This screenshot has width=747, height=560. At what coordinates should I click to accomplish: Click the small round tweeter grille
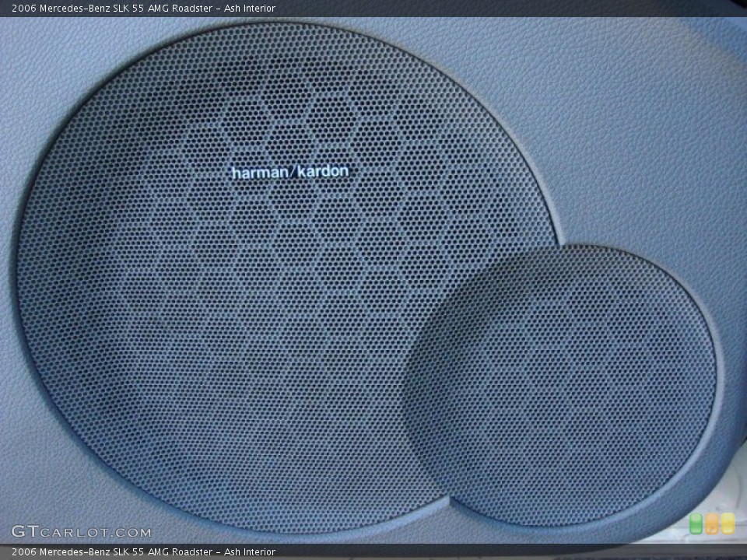(x=562, y=386)
